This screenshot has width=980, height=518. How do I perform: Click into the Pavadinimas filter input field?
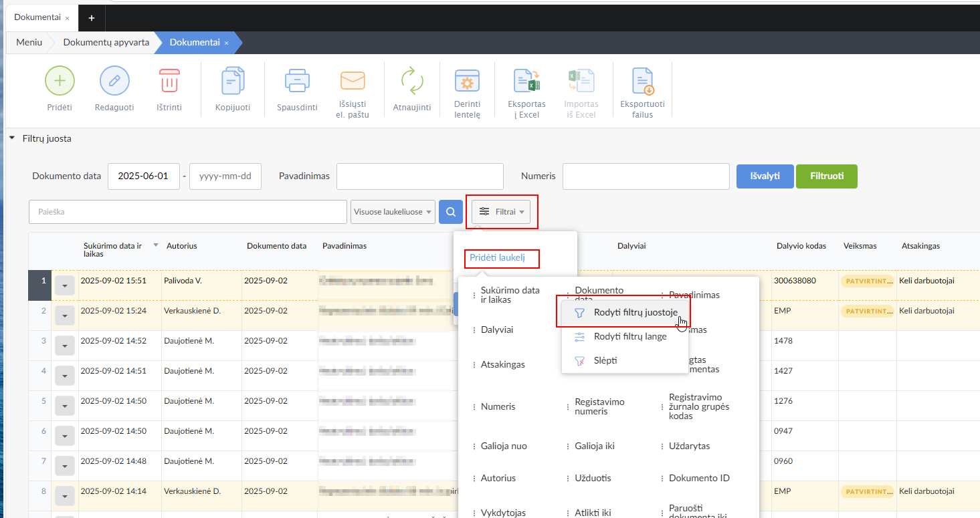[419, 176]
